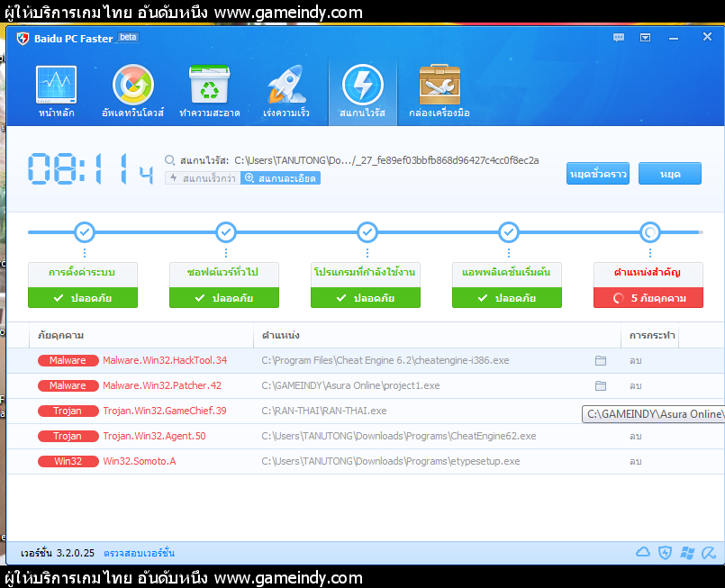
Task: Click the Malware badge on the HackTool.34 row
Action: (x=68, y=360)
